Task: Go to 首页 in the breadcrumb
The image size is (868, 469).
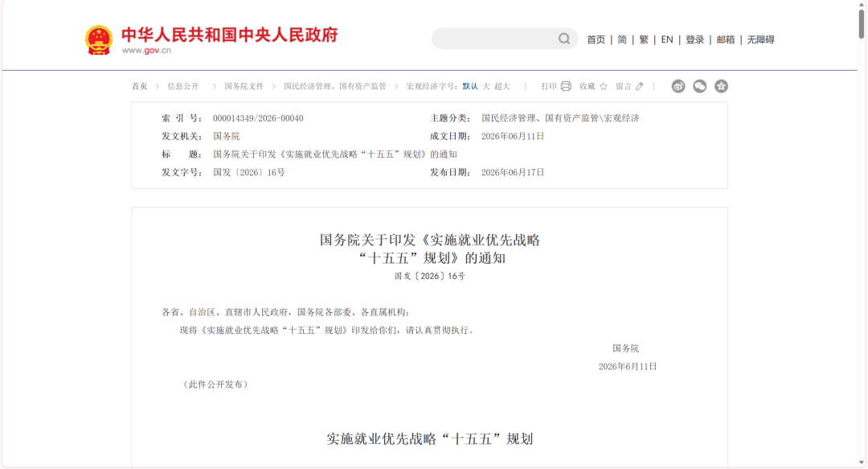Action: 140,86
